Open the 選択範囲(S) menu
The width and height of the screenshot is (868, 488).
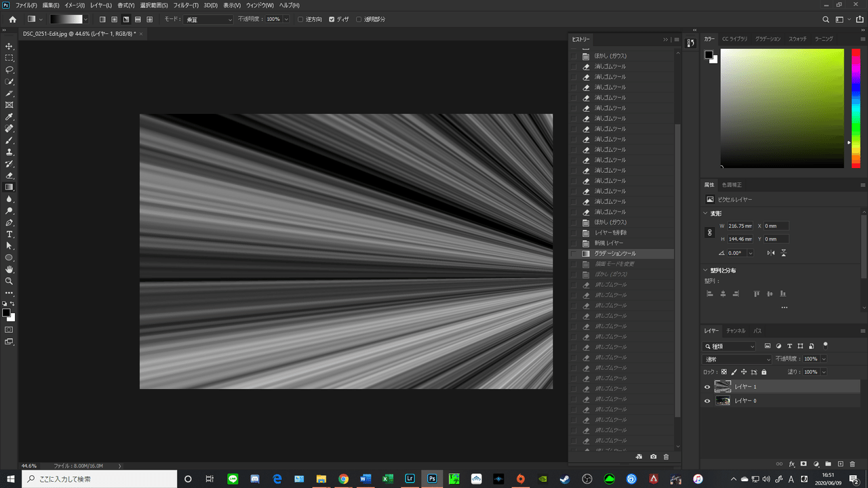coord(154,5)
